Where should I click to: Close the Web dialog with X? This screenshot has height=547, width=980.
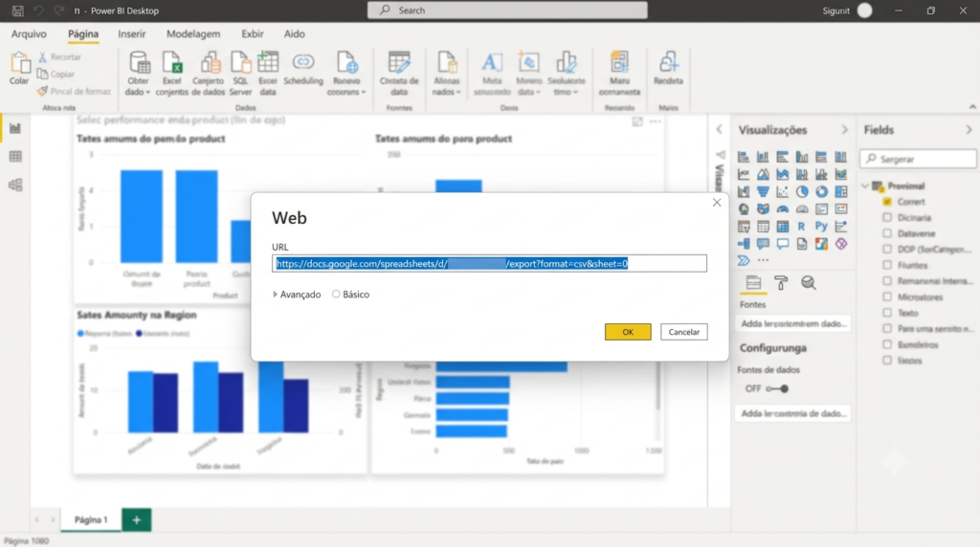[716, 203]
